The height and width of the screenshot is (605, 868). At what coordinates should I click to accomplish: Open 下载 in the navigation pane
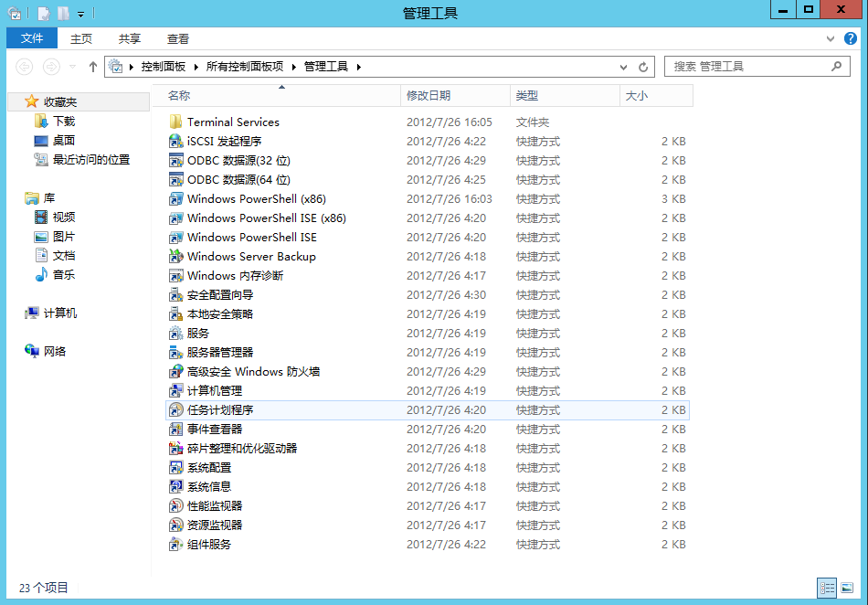coord(64,121)
